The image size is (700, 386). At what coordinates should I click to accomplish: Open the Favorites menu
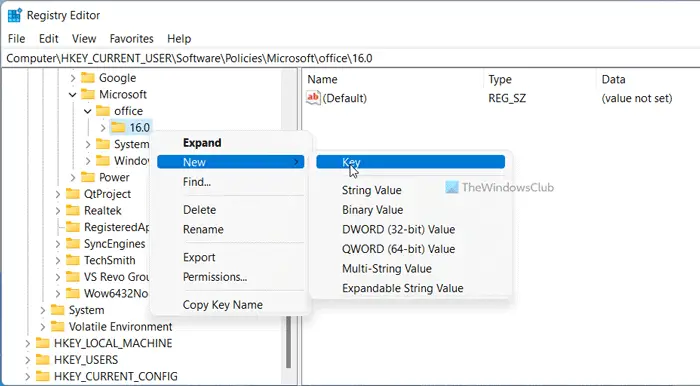click(131, 39)
